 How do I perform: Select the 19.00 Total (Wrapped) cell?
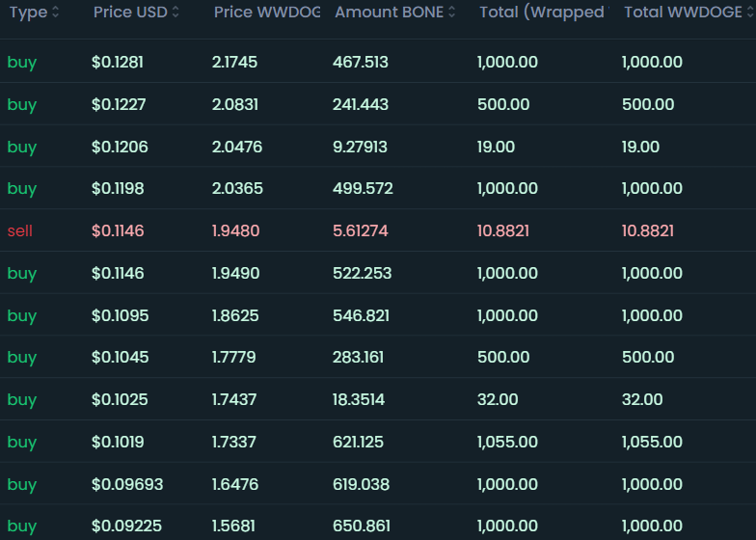click(x=496, y=147)
